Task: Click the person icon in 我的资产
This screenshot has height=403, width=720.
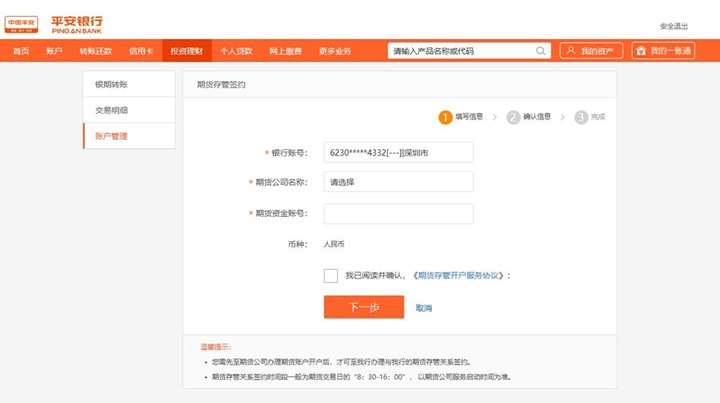Action: click(571, 51)
